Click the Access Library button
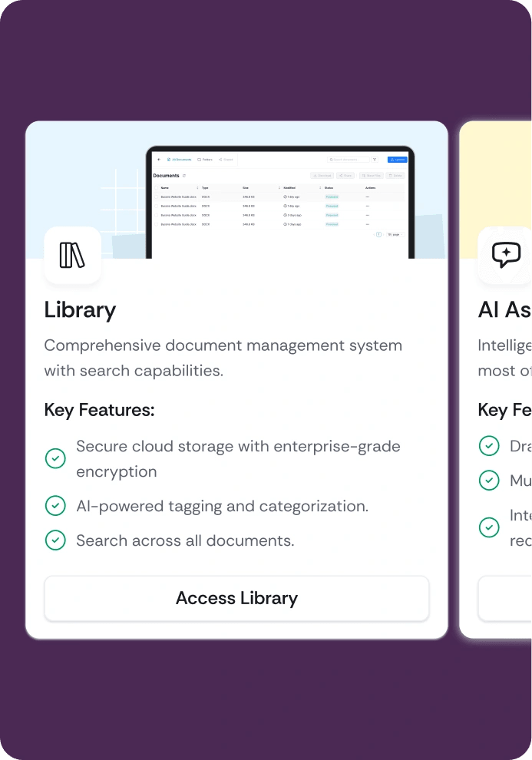Image resolution: width=532 pixels, height=760 pixels. (236, 598)
